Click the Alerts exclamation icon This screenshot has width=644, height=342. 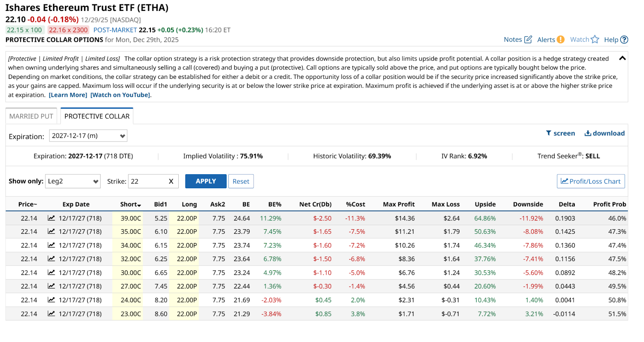[x=560, y=39]
